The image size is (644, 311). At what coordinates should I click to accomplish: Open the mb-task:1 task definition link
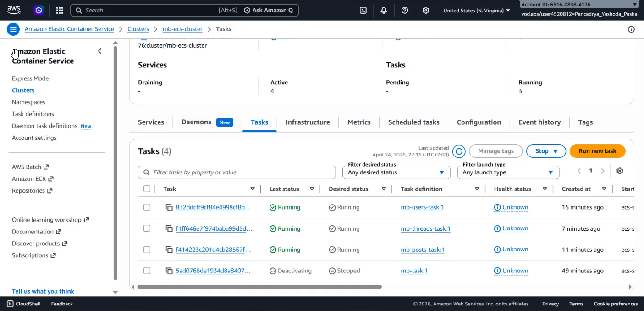(414, 271)
